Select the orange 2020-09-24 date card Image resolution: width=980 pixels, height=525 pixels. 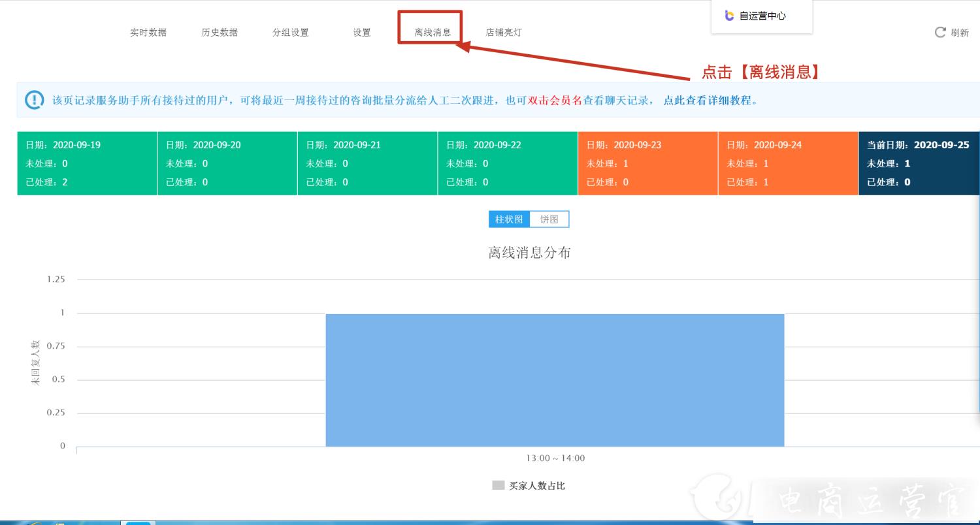point(788,163)
